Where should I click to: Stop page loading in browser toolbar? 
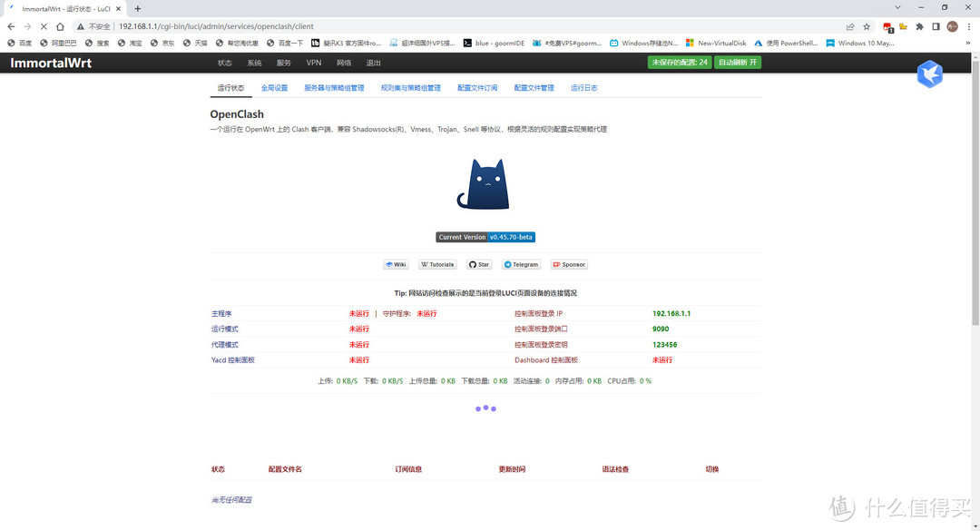coord(44,26)
